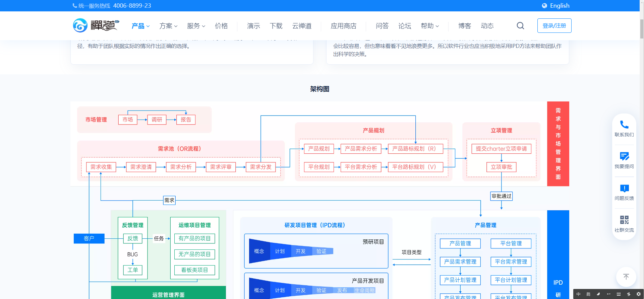Open the search magnifier icon
Screen dimensions: 644x299
(520, 26)
